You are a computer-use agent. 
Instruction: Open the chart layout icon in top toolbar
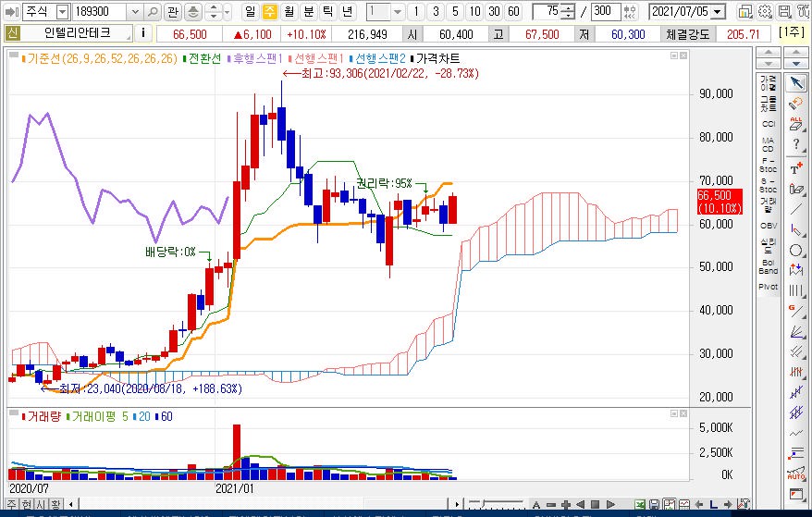(x=745, y=11)
